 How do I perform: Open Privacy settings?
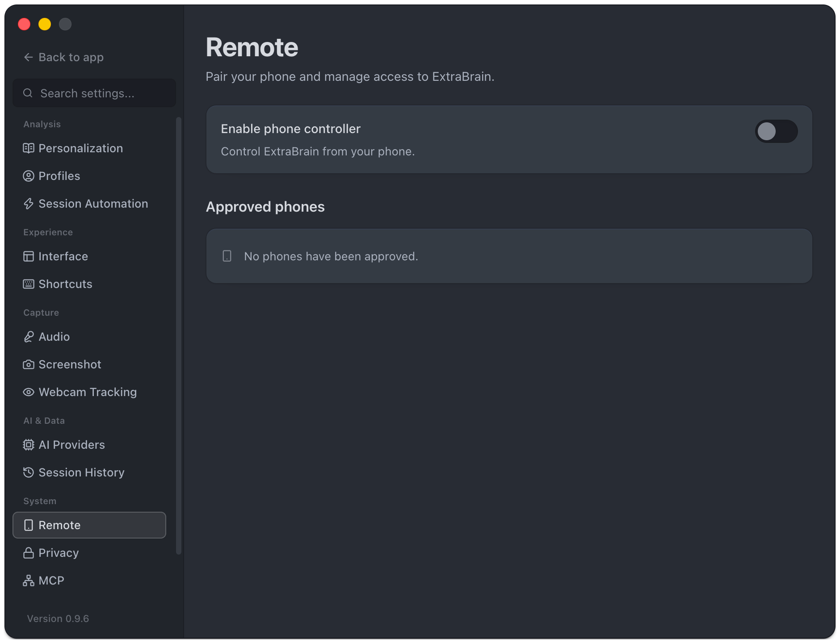tap(89, 553)
